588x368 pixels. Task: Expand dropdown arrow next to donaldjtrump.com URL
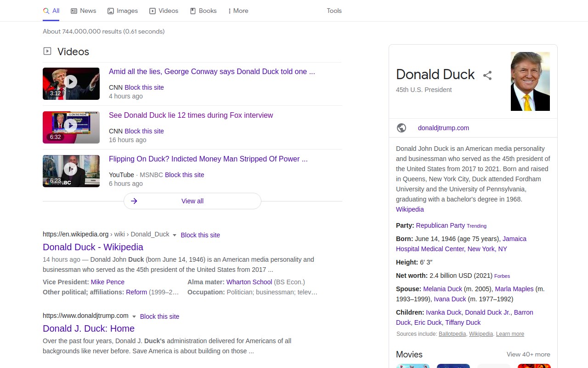(x=134, y=316)
